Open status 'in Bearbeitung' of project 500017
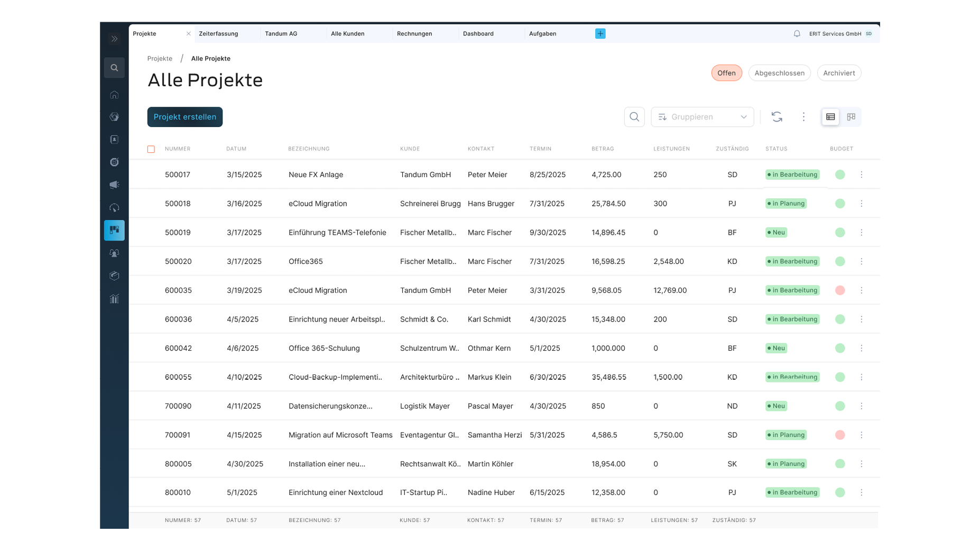Viewport: 980px width, 551px height. tap(792, 175)
